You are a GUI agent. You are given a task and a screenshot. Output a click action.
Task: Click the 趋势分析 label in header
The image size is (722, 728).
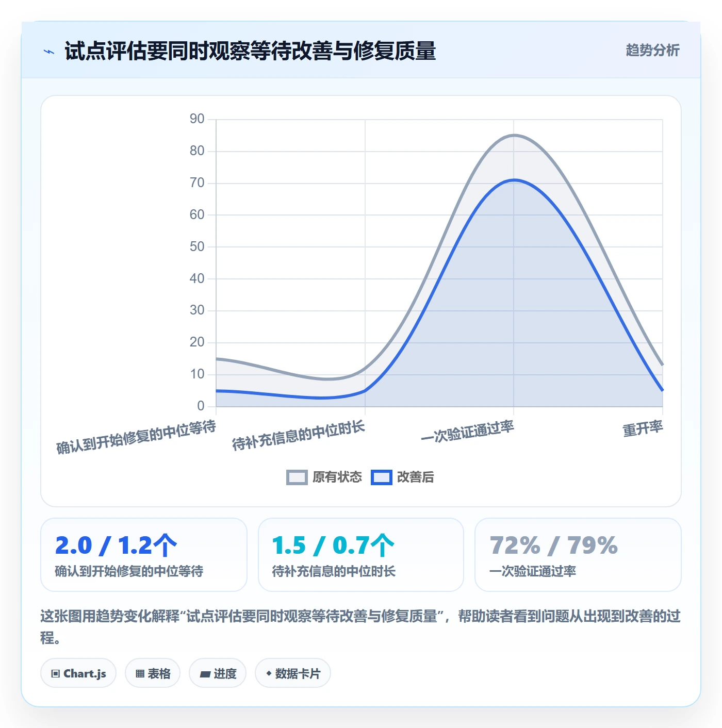[652, 50]
